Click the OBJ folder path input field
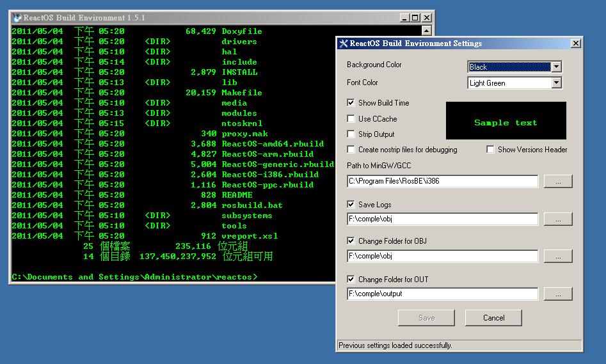Image resolution: width=606 pixels, height=364 pixels. point(443,256)
